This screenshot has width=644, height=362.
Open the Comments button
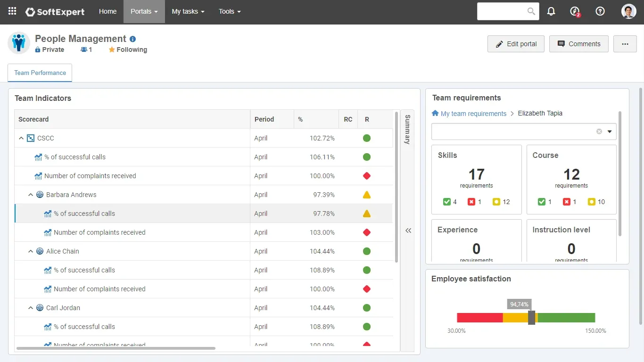(579, 44)
